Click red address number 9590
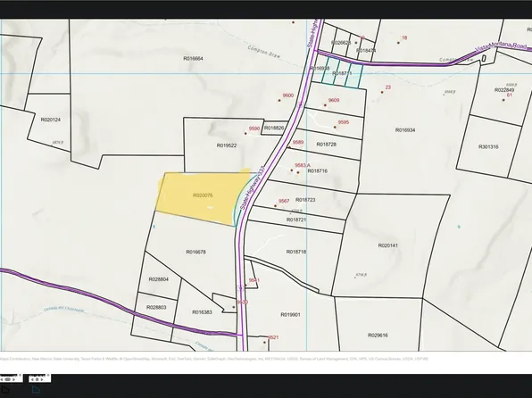 [254, 129]
